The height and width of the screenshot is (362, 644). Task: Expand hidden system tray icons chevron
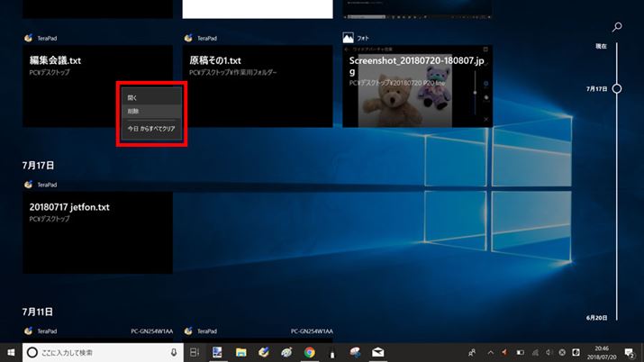[x=489, y=352]
